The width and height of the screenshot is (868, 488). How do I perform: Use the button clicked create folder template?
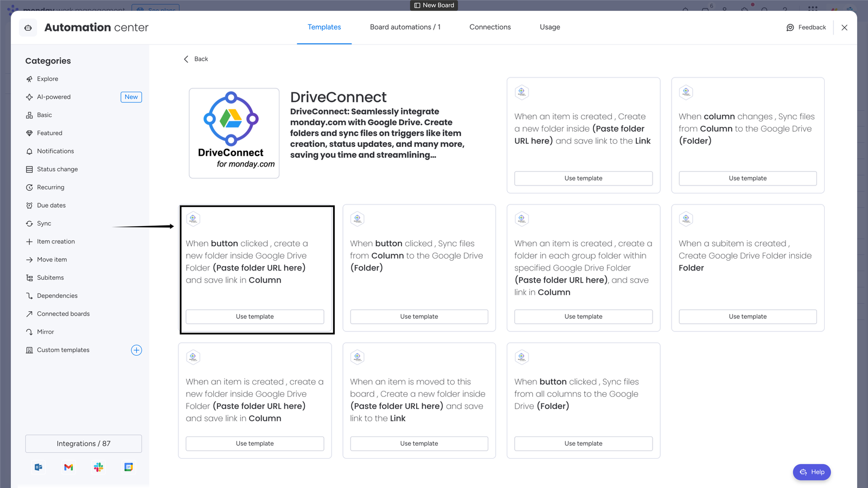click(255, 317)
